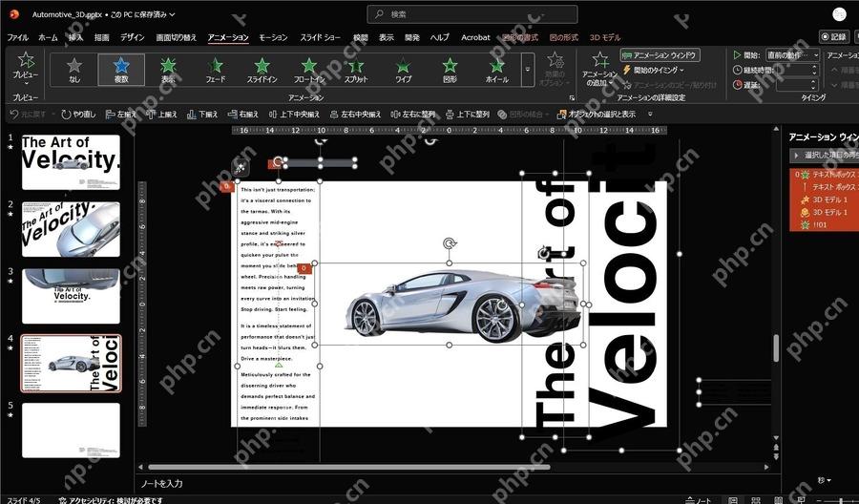Switch to the 3D モデル tab
859x504 pixels.
pyautogui.click(x=605, y=37)
